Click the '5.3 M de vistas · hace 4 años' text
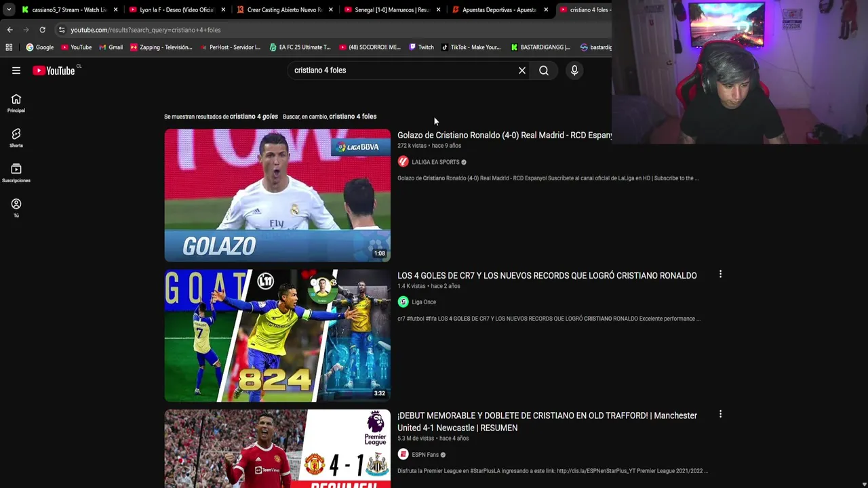Image resolution: width=868 pixels, height=488 pixels. pyautogui.click(x=433, y=439)
